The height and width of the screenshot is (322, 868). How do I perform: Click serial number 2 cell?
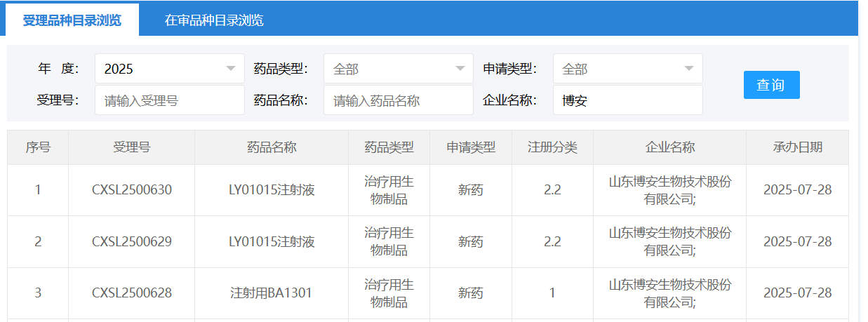click(38, 242)
